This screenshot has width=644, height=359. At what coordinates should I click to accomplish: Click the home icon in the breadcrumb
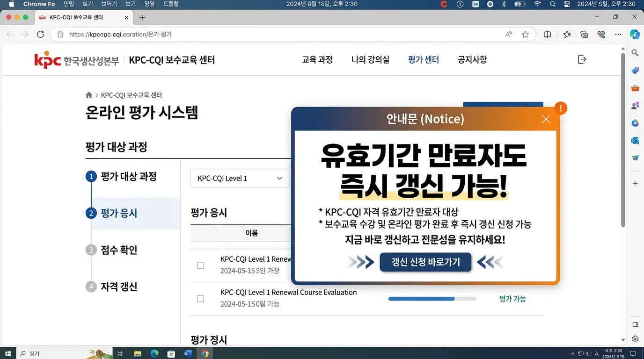click(89, 95)
